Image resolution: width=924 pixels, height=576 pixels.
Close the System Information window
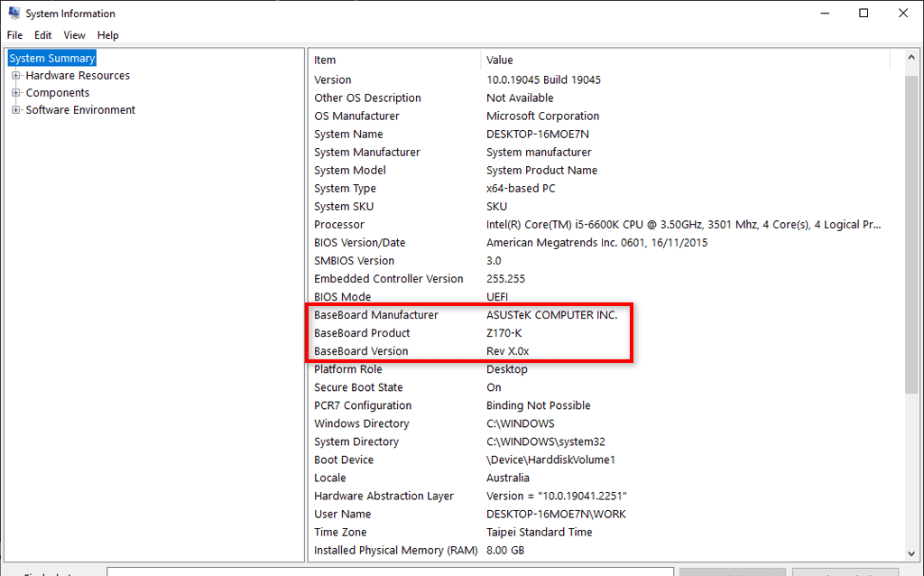pyautogui.click(x=902, y=13)
